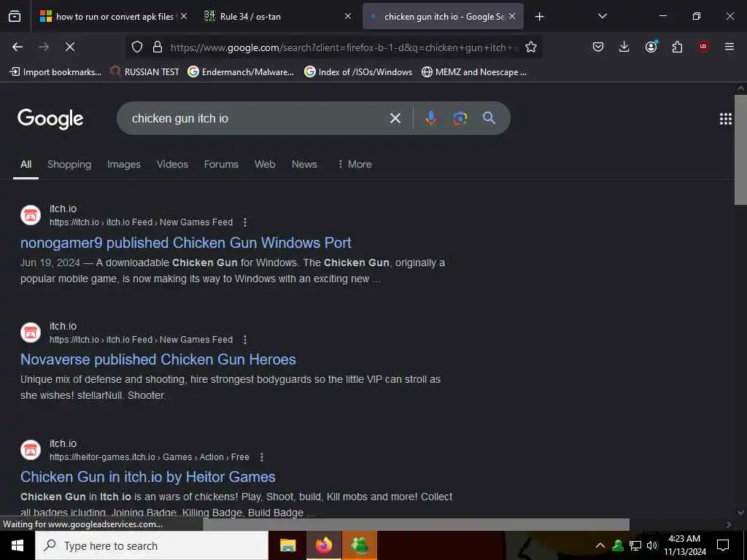Open the green people app in taskbar
The image size is (747, 560).
tap(359, 545)
